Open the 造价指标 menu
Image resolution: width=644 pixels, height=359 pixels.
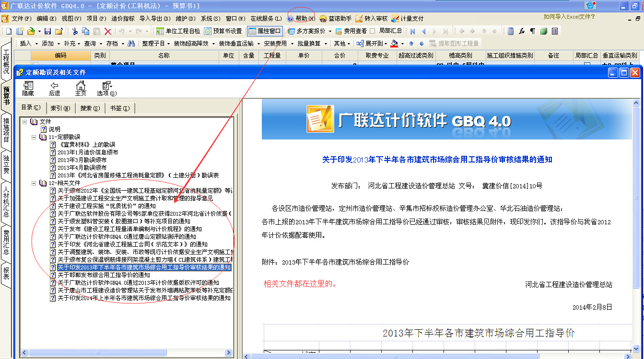tap(123, 18)
